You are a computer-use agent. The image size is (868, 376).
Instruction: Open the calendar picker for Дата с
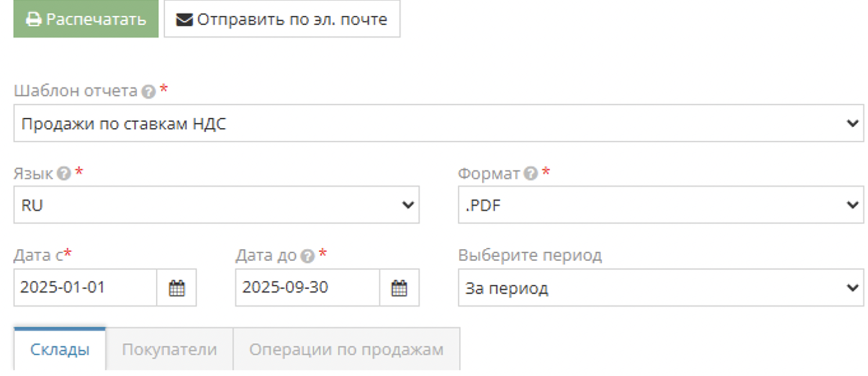coord(176,288)
